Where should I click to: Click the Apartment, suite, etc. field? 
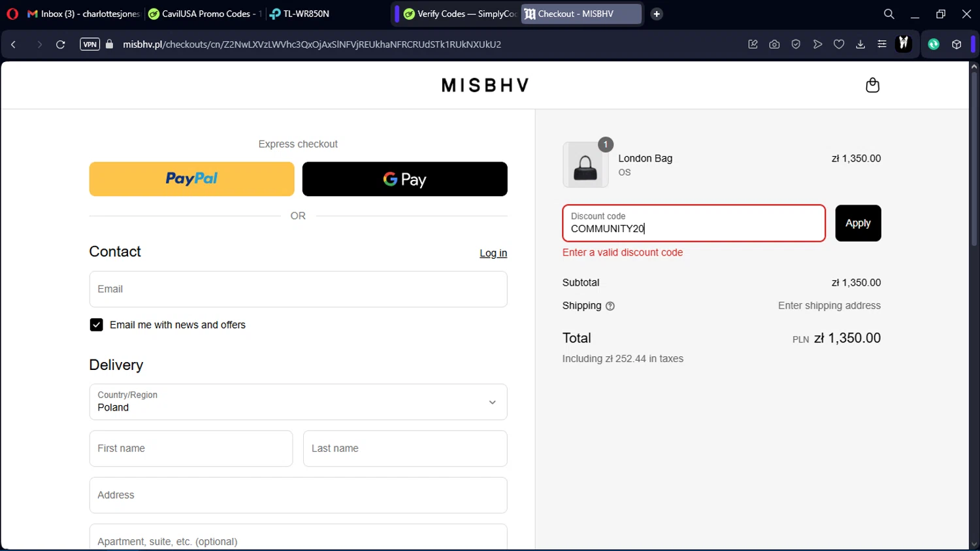(298, 537)
